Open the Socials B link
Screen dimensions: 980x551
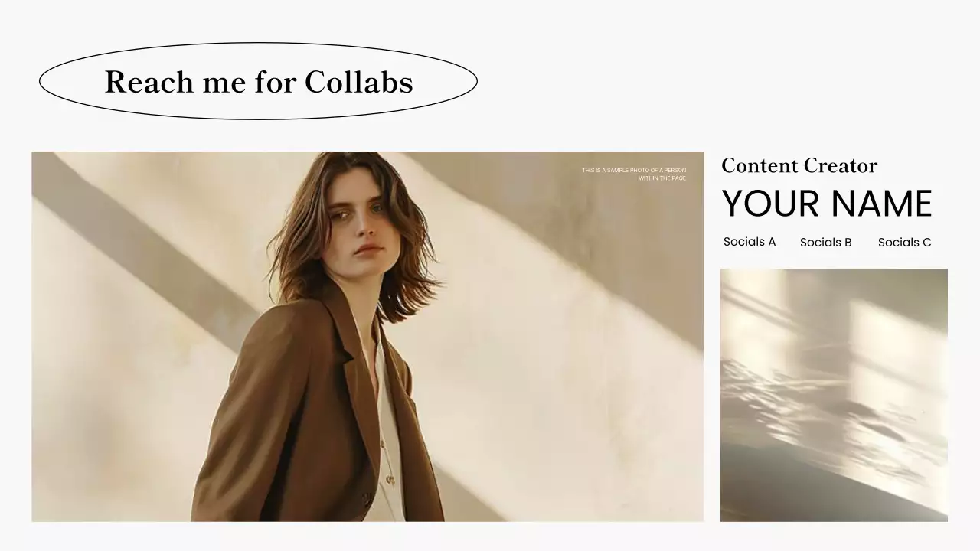point(826,243)
